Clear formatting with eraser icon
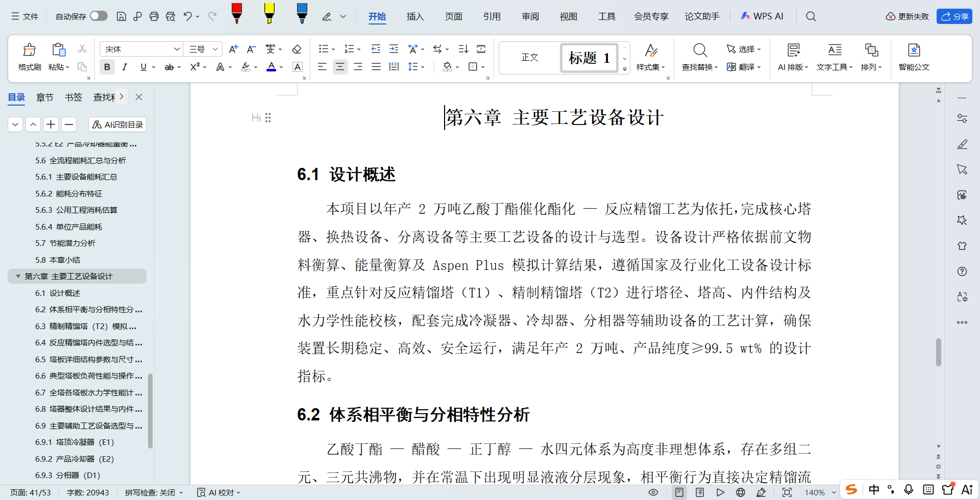Viewport: 980px width, 500px height. [x=297, y=49]
